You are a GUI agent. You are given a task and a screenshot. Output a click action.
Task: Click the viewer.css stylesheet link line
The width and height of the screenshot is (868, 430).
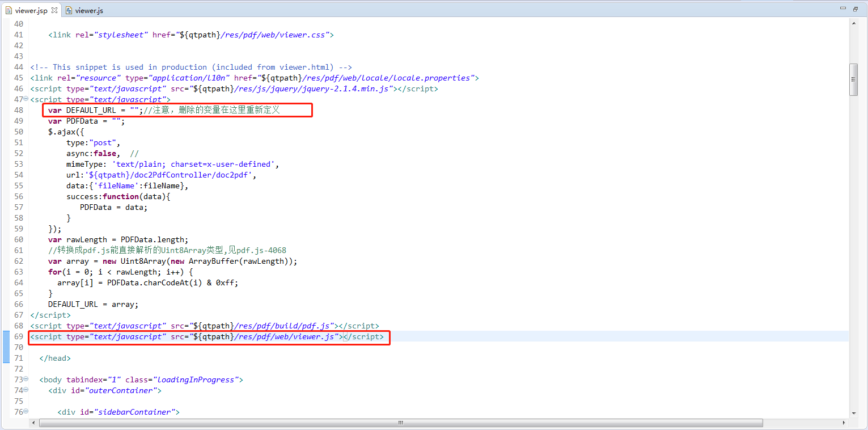pos(191,35)
